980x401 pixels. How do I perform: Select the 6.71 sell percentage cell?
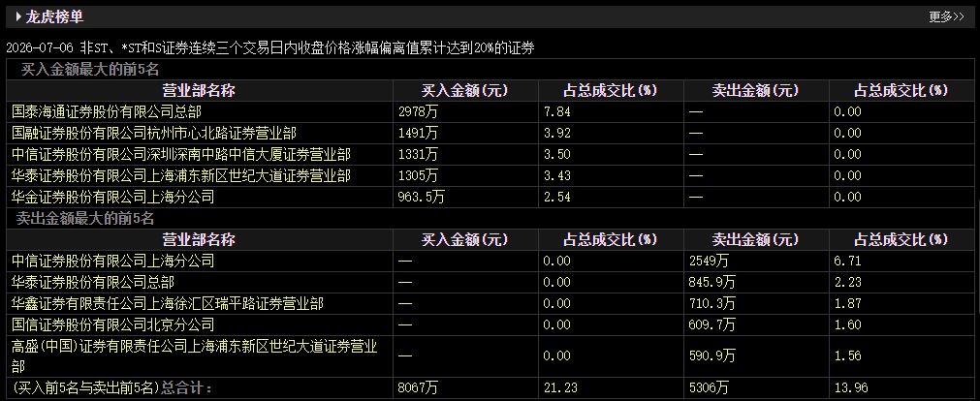click(847, 261)
